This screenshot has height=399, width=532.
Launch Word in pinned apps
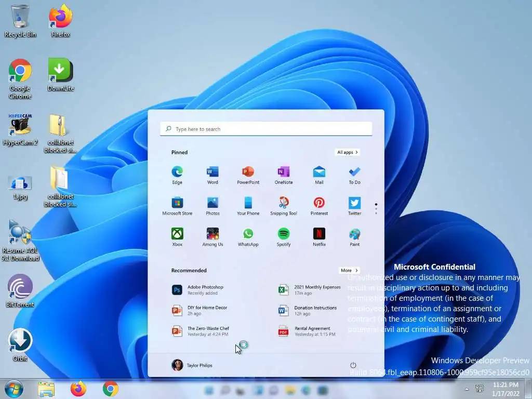[x=212, y=175]
